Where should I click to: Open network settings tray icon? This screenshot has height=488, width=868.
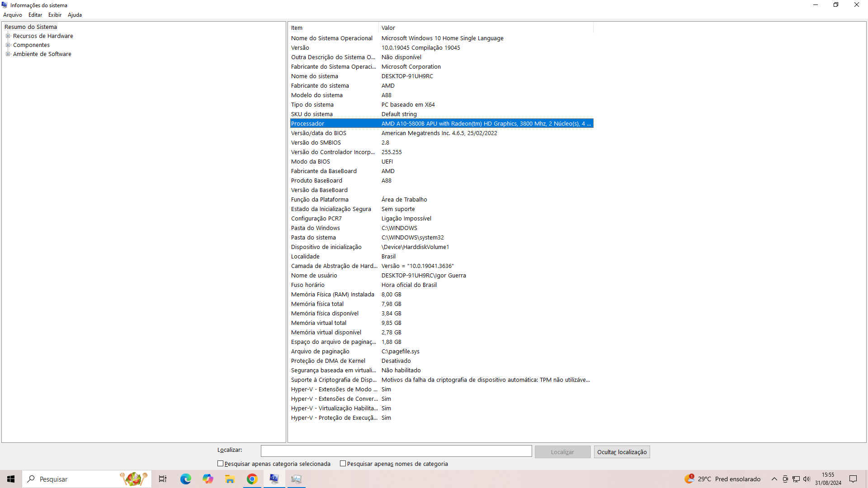(x=796, y=479)
